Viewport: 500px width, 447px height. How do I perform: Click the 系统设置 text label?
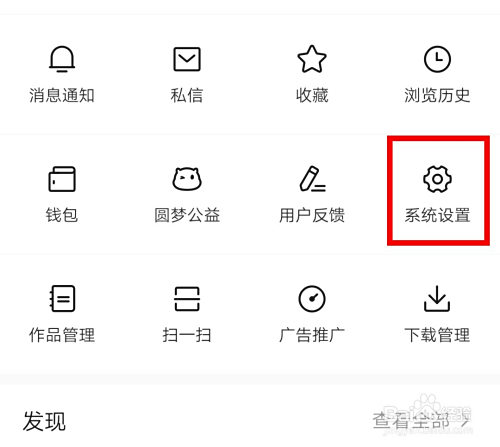coord(437,215)
